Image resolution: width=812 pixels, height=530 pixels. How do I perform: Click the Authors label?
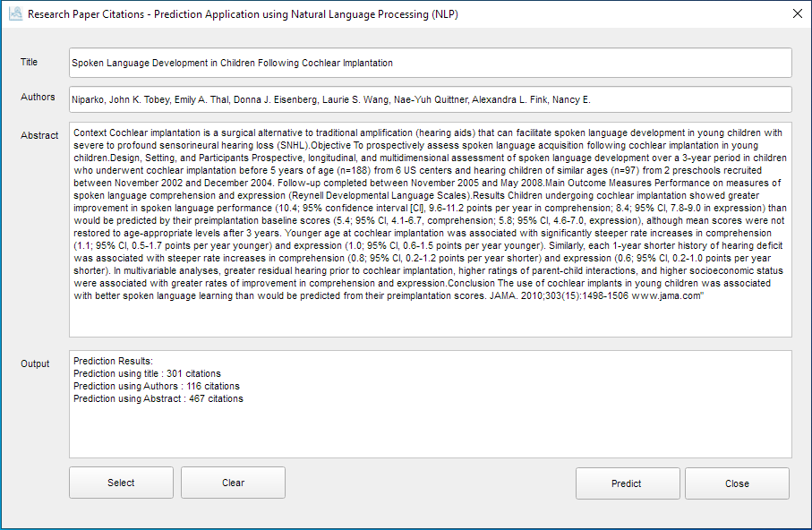click(x=38, y=98)
